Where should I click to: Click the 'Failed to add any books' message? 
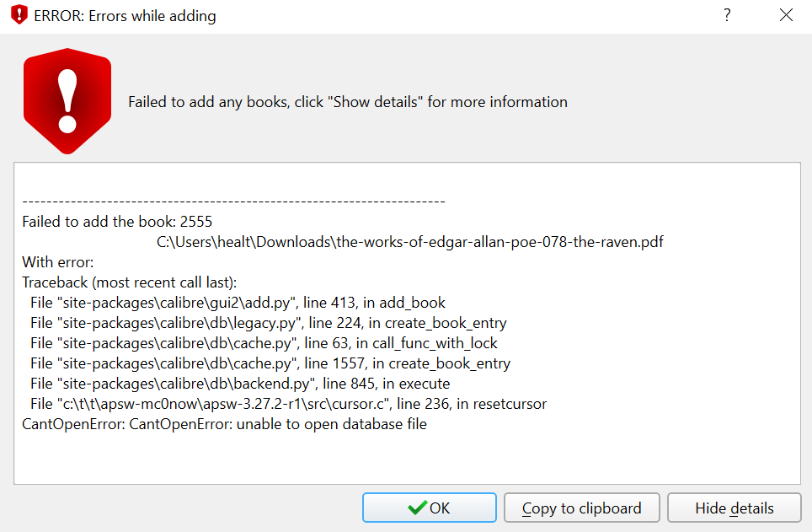point(347,102)
